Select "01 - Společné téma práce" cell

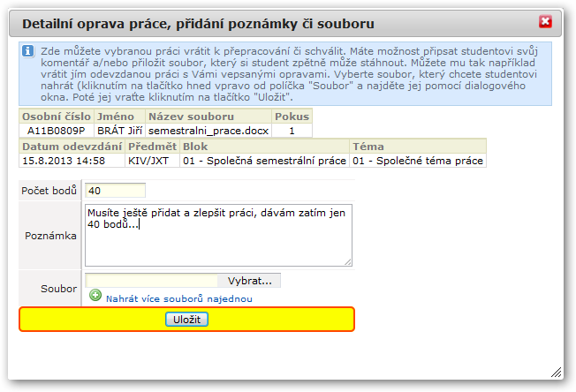pyautogui.click(x=418, y=161)
